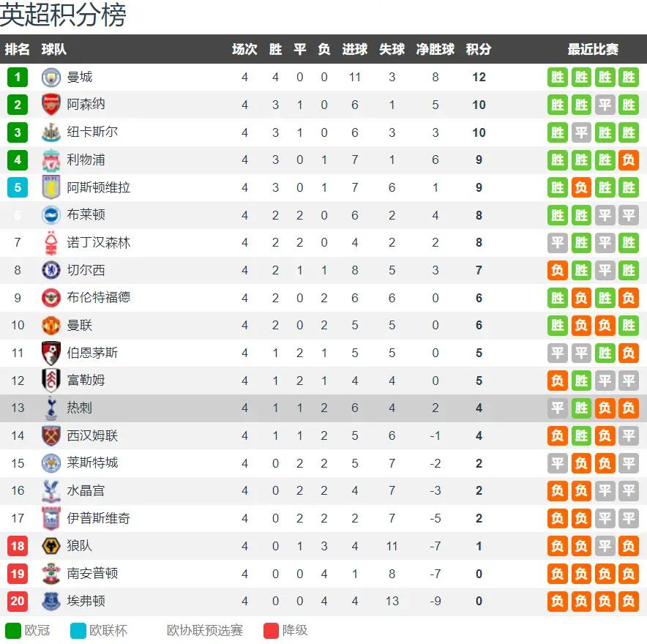The height and width of the screenshot is (644, 647).
Task: Click the green 欧冠 legend swatch
Action: click(x=12, y=630)
